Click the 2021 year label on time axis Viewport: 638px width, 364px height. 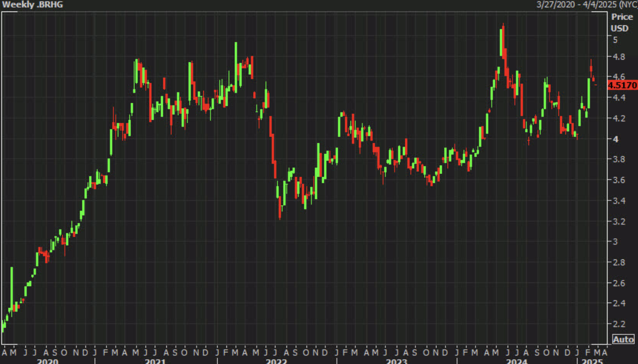155,360
